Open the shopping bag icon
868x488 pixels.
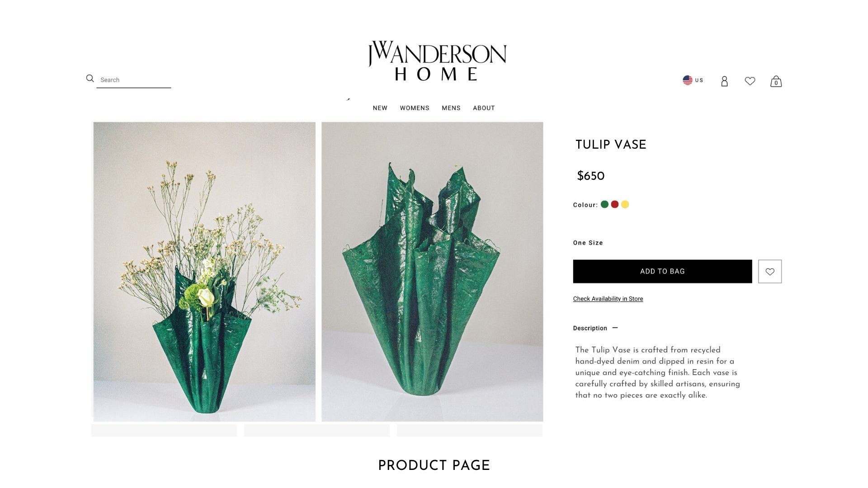coord(776,81)
